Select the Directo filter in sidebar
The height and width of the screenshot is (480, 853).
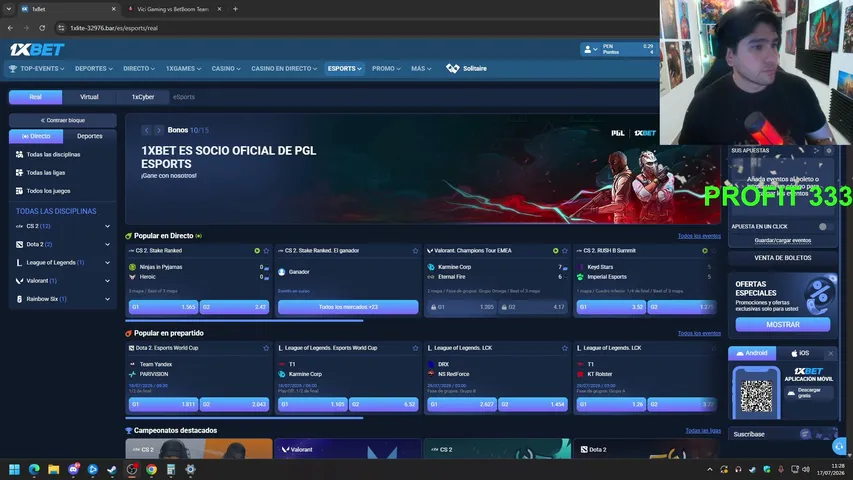(x=36, y=136)
